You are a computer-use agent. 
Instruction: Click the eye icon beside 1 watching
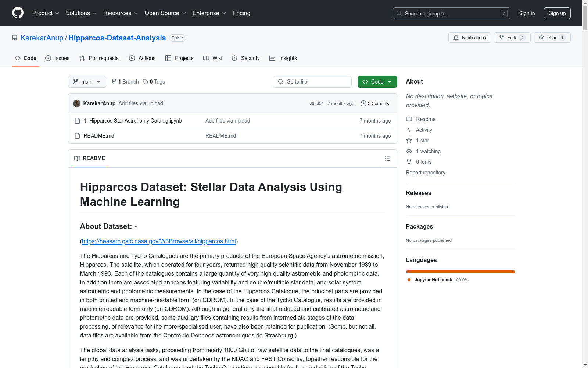click(x=409, y=151)
